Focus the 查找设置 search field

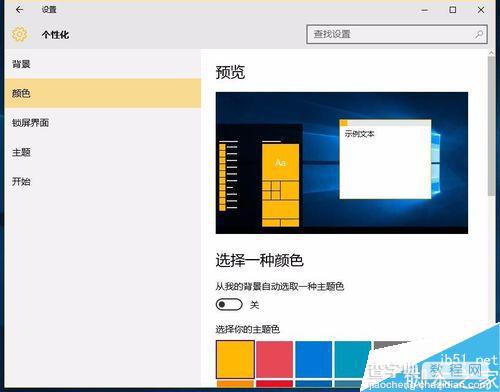(397, 34)
